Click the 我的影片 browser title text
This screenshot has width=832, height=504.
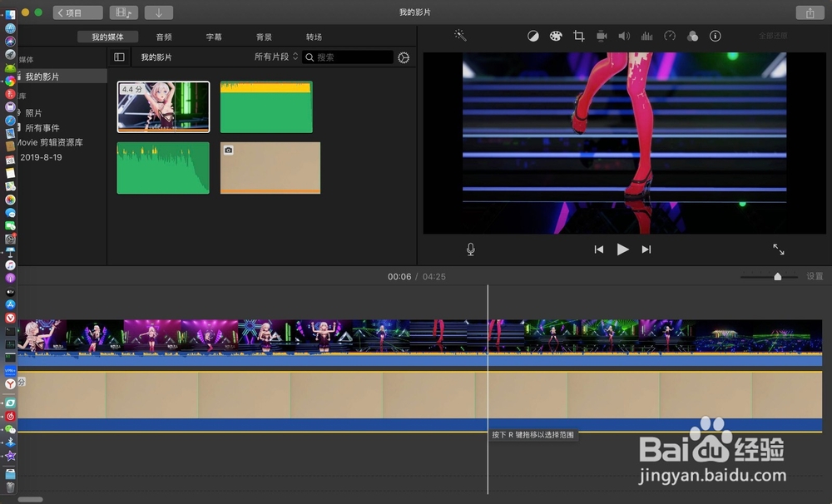(156, 57)
